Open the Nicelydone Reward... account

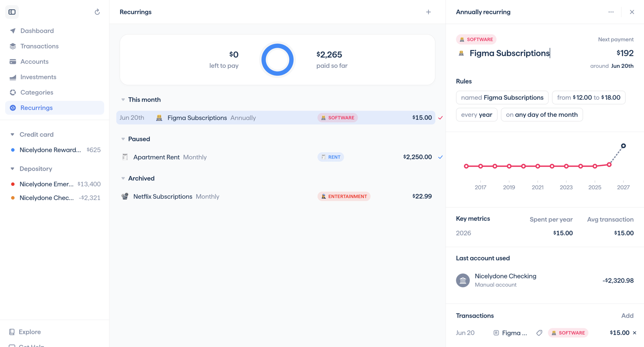click(x=55, y=150)
